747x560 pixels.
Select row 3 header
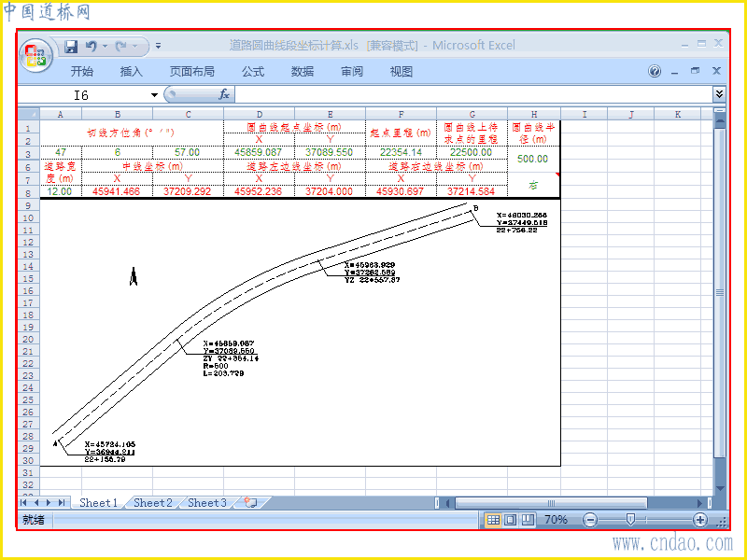29,153
